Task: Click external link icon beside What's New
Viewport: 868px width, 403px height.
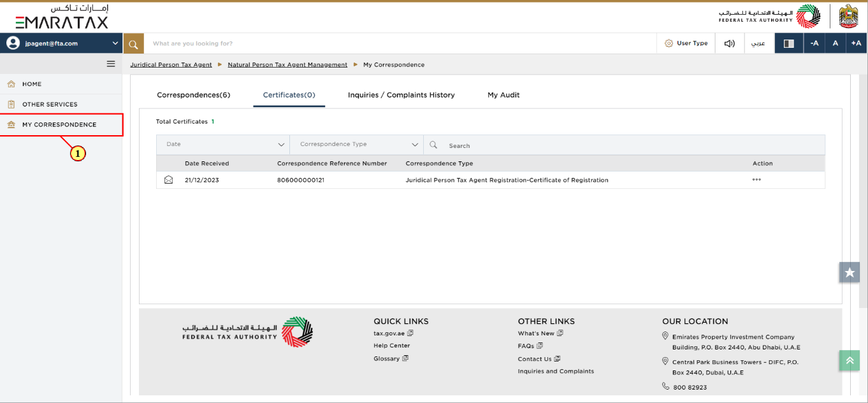Action: click(x=560, y=333)
